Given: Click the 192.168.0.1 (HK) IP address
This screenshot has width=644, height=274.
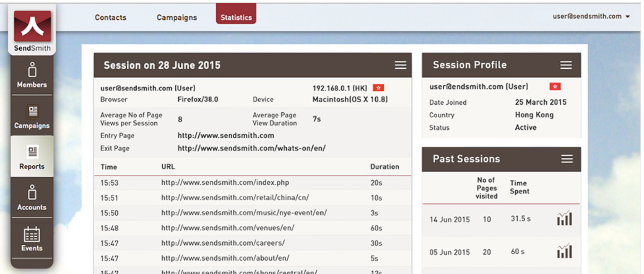Looking at the screenshot, I should (340, 88).
